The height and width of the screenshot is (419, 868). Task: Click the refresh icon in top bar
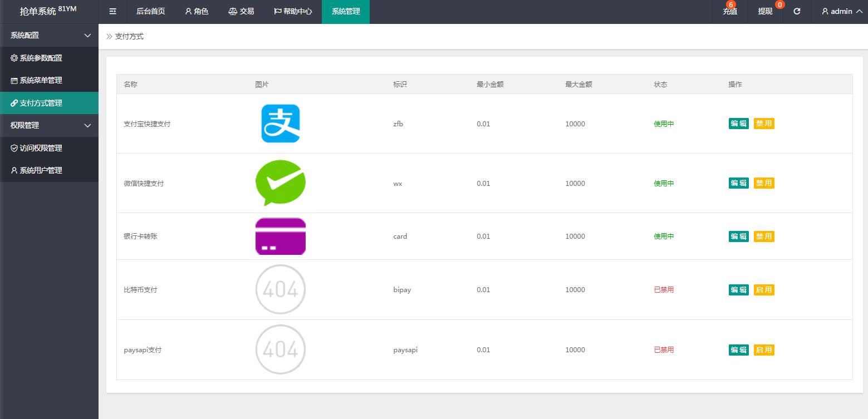tap(797, 11)
